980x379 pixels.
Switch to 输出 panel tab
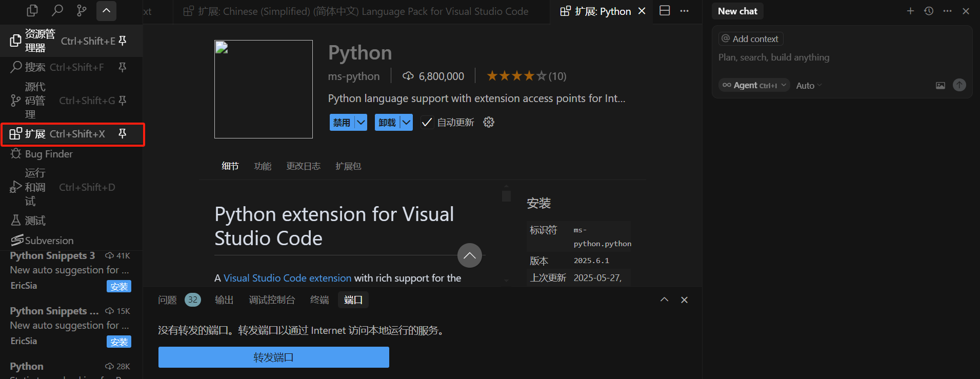click(x=224, y=300)
